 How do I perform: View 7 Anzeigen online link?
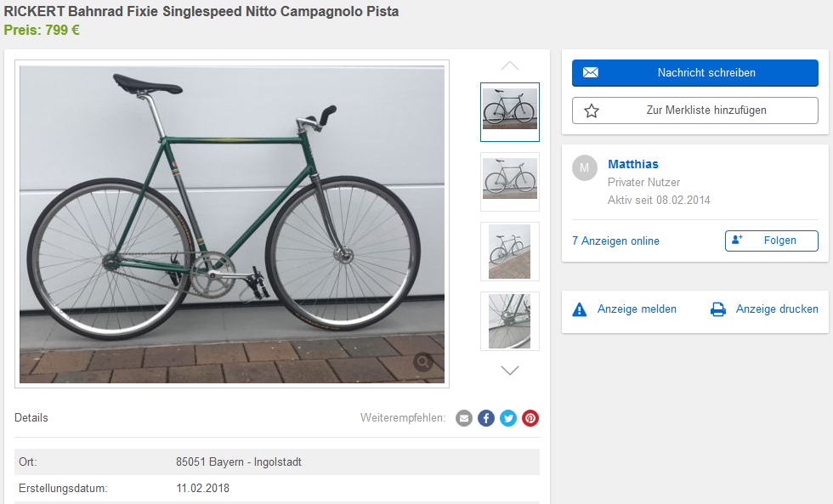click(615, 241)
